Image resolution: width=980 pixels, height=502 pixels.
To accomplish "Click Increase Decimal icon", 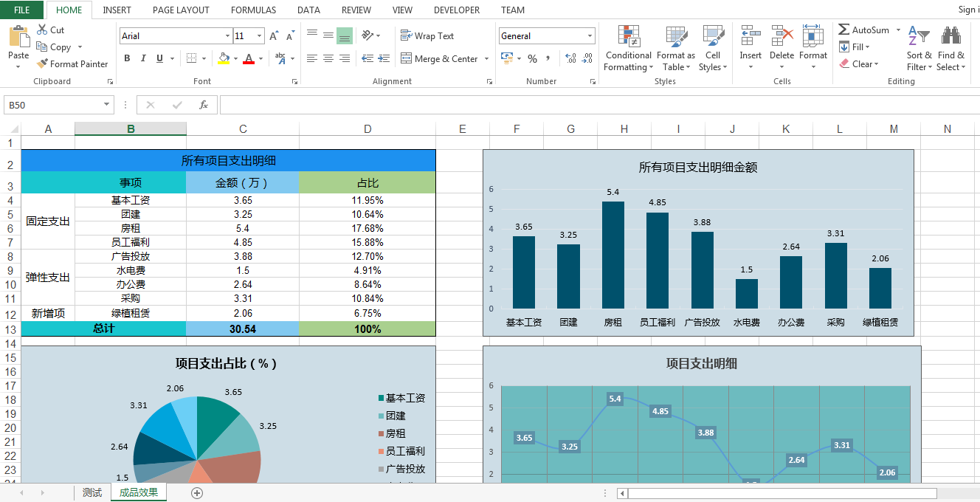I will (x=570, y=58).
